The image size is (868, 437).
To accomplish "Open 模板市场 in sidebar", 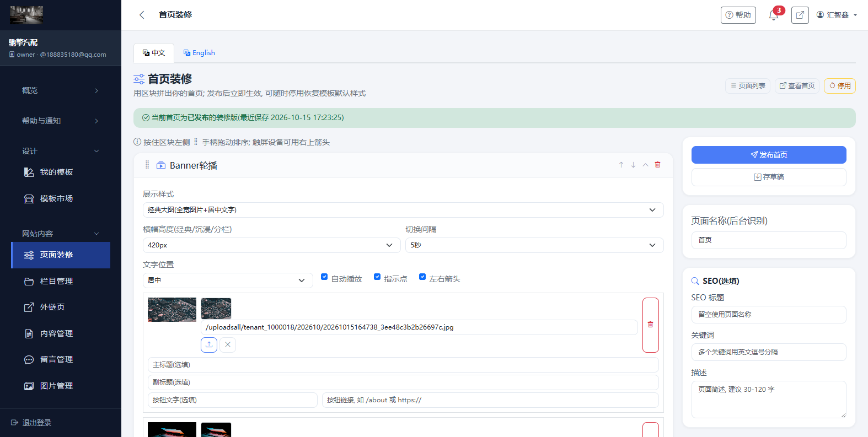I will point(61,198).
